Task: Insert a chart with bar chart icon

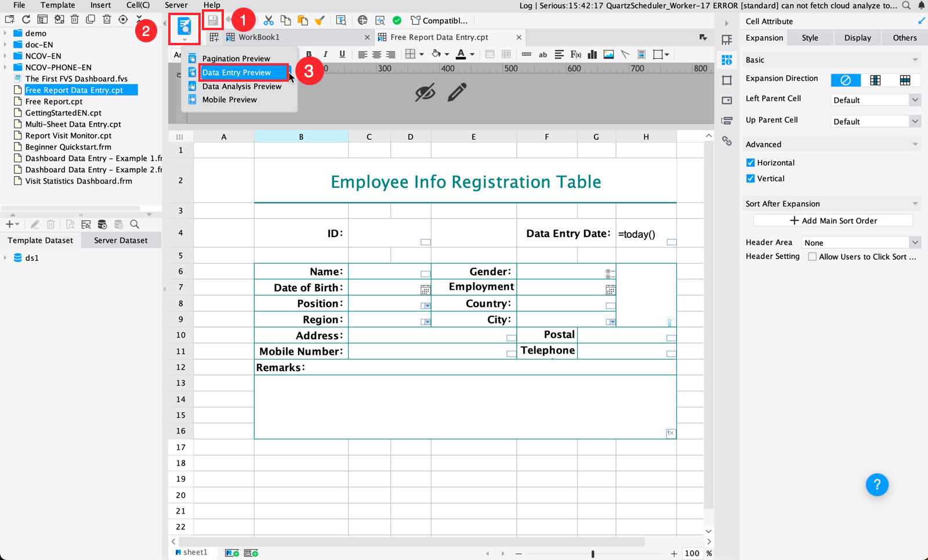Action: pyautogui.click(x=592, y=54)
